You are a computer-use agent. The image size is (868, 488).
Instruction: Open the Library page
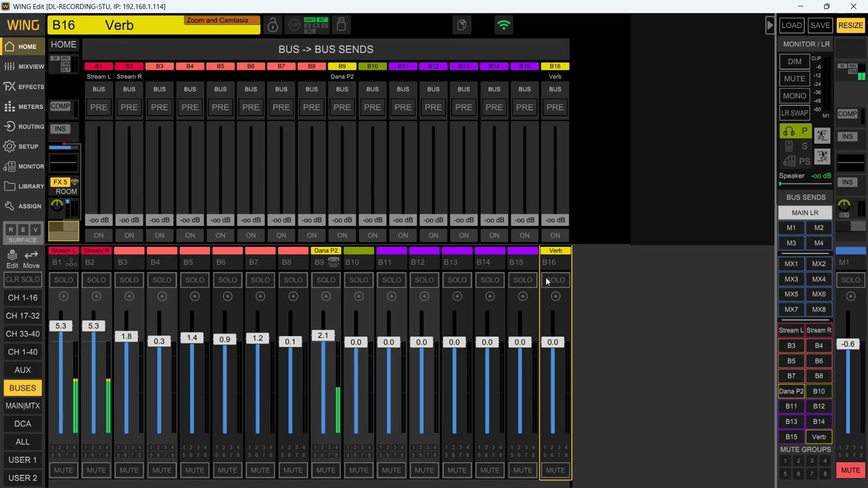(23, 186)
